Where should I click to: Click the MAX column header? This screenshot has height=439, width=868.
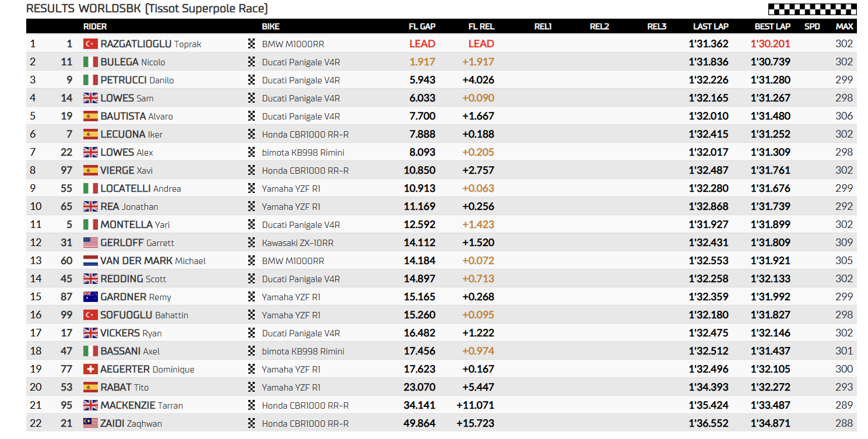(x=844, y=26)
